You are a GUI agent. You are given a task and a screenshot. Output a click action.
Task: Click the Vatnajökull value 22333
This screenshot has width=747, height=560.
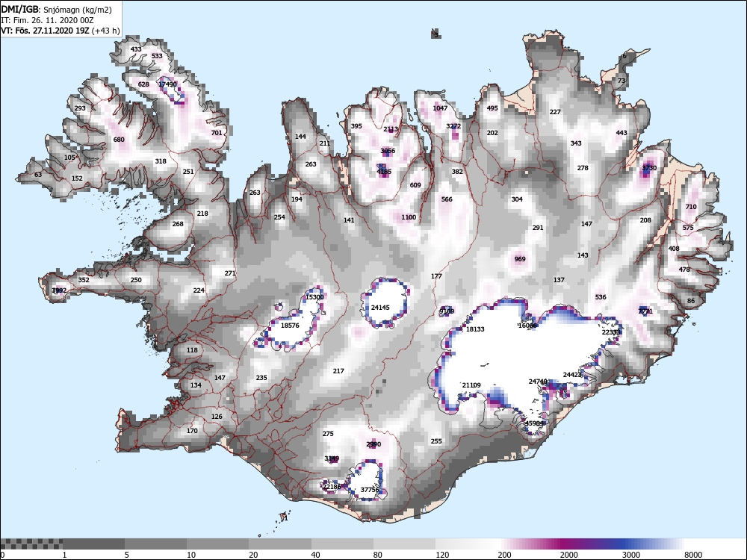(x=611, y=332)
